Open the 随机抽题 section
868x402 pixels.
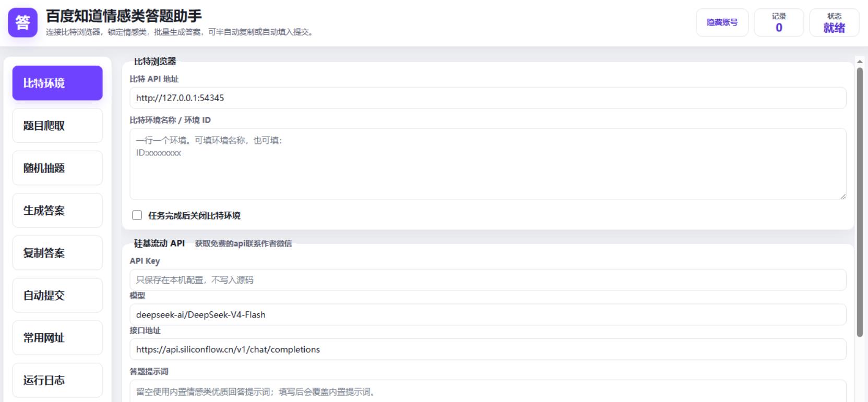pyautogui.click(x=57, y=168)
